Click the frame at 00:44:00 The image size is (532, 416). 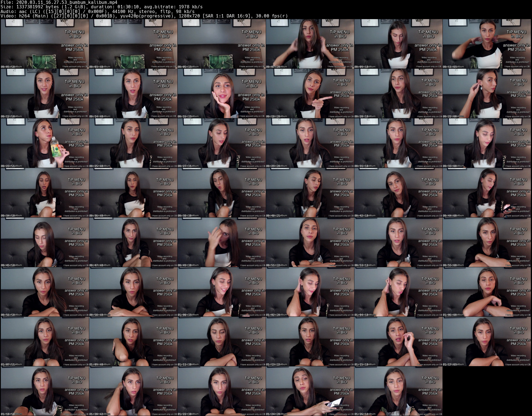(487, 193)
